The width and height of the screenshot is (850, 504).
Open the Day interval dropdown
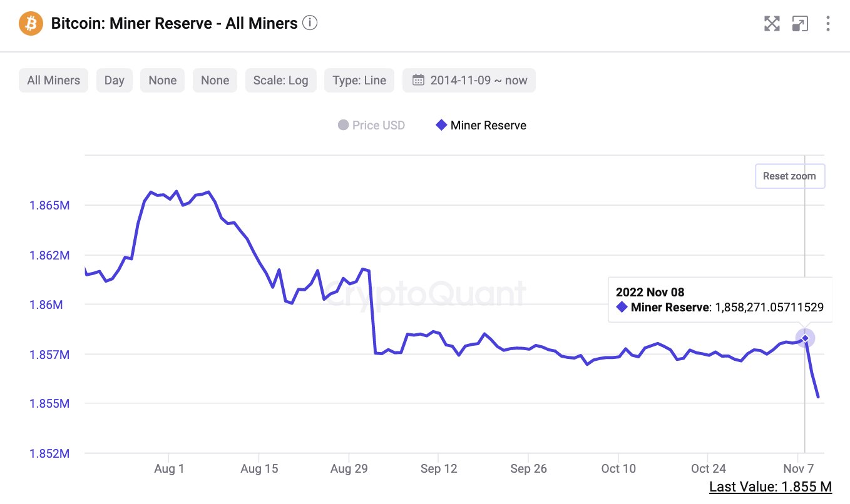click(x=114, y=80)
